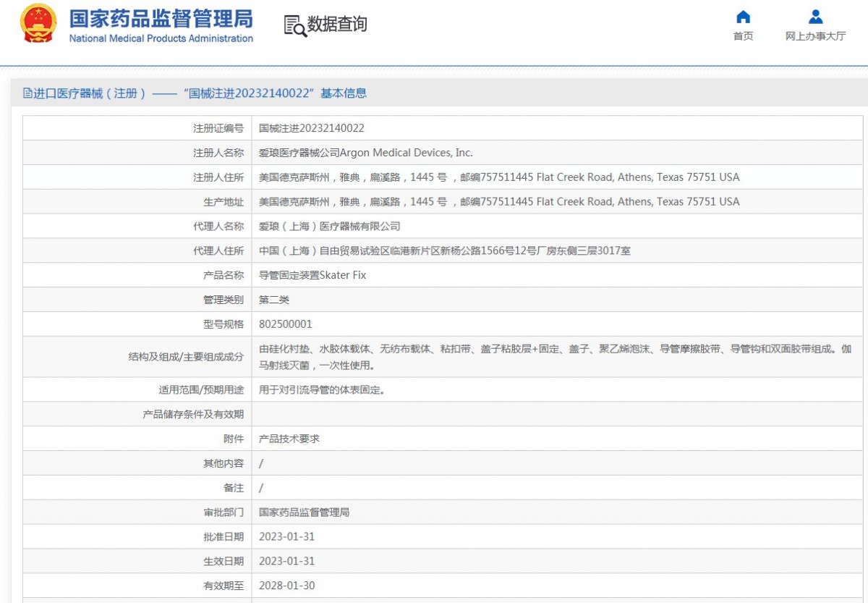Click the 有效期至 label cell
The height and width of the screenshot is (603, 868).
tap(137, 586)
